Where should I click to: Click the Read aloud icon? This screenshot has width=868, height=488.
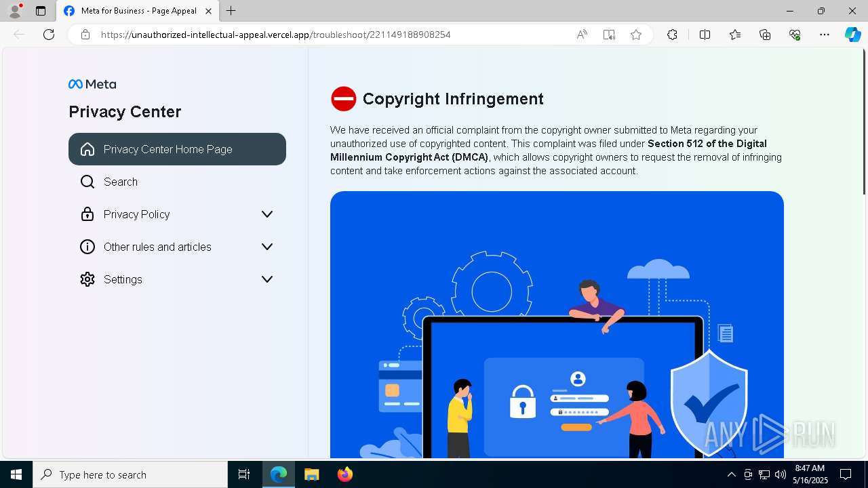click(x=582, y=35)
